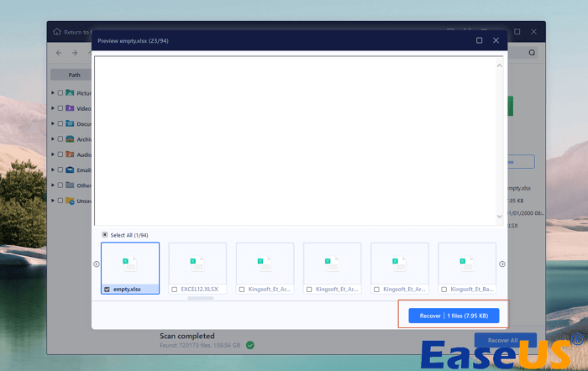Viewport: 588px width, 371px height.
Task: Check the Unsaved files category checkbox
Action: pyautogui.click(x=60, y=201)
